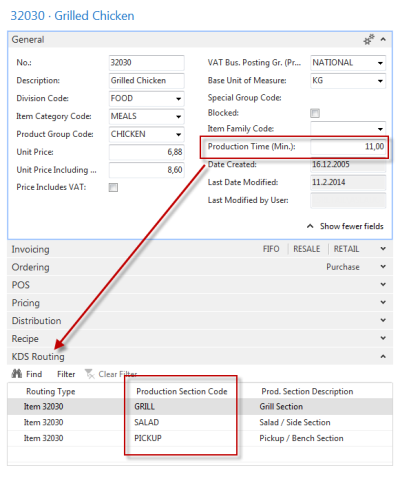Click the Production Time (Min.) field
The height and width of the screenshot is (503, 400).
[x=348, y=147]
